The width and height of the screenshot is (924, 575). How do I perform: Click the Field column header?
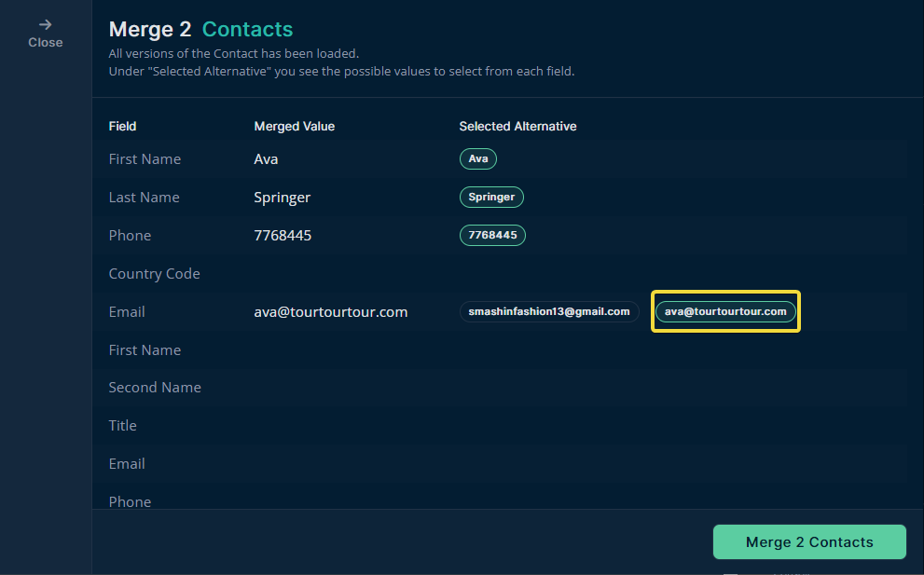tap(122, 126)
